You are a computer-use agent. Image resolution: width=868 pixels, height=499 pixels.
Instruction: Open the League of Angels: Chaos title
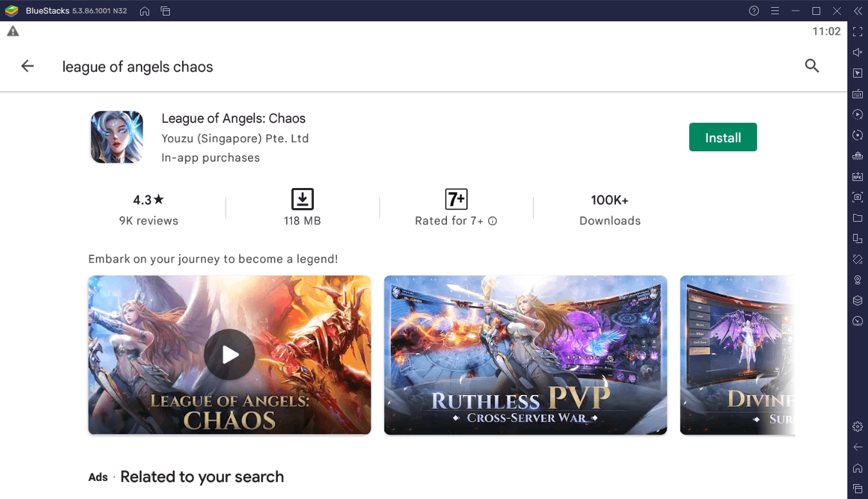point(233,118)
